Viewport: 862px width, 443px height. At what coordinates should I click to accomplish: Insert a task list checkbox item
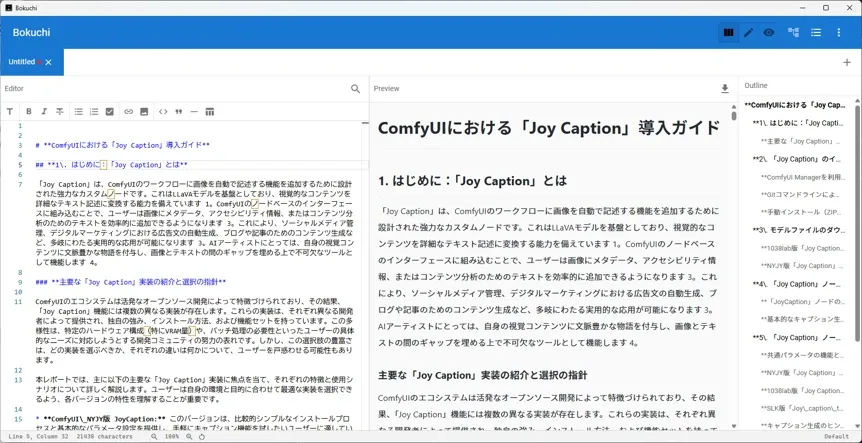click(x=109, y=111)
